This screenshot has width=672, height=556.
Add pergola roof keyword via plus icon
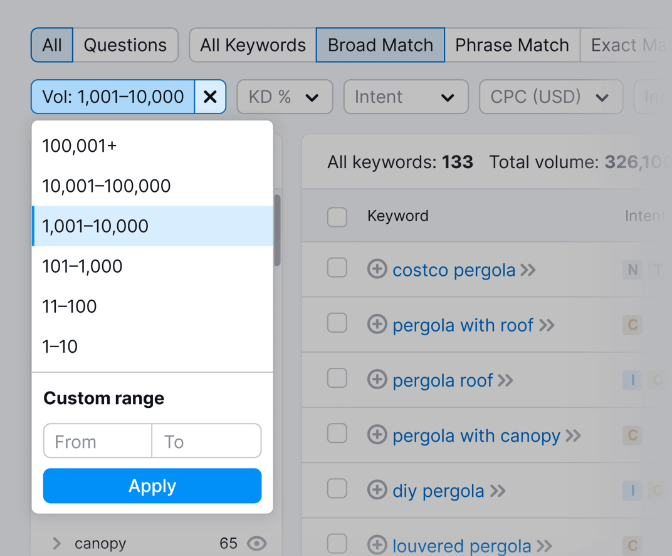click(x=377, y=380)
